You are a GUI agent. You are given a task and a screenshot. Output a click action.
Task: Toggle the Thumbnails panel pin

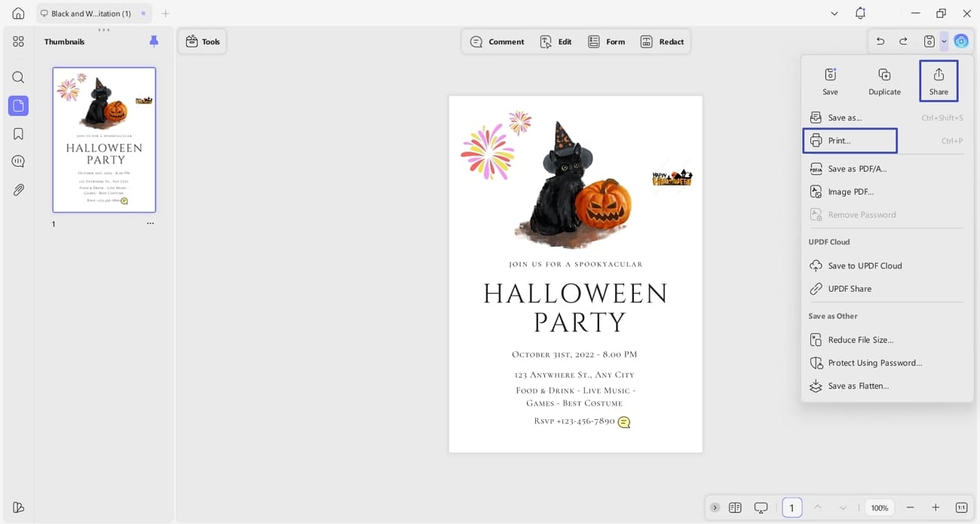click(154, 41)
